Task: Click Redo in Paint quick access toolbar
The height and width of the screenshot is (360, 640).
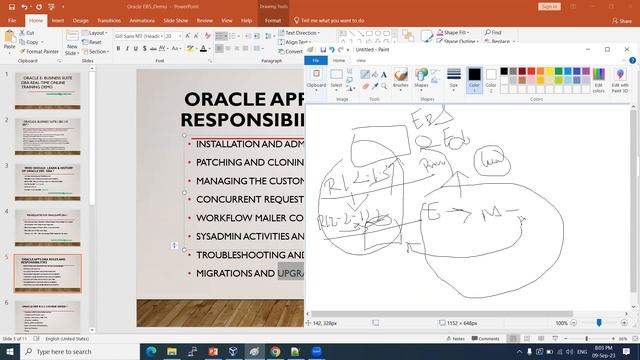Action: pyautogui.click(x=340, y=50)
